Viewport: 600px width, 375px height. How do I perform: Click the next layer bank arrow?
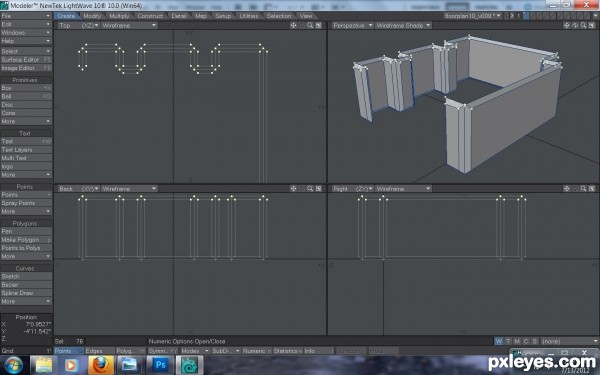click(512, 16)
